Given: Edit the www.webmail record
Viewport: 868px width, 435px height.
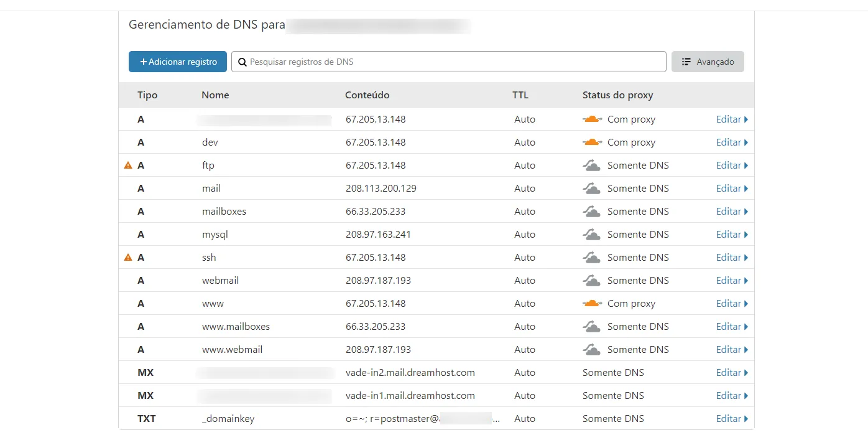Looking at the screenshot, I should coord(732,349).
